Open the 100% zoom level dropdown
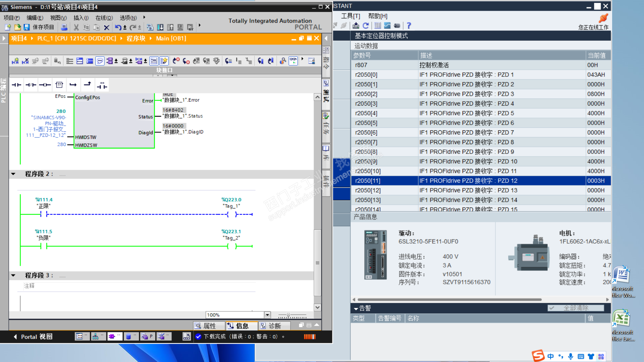The image size is (644, 362). tap(267, 315)
